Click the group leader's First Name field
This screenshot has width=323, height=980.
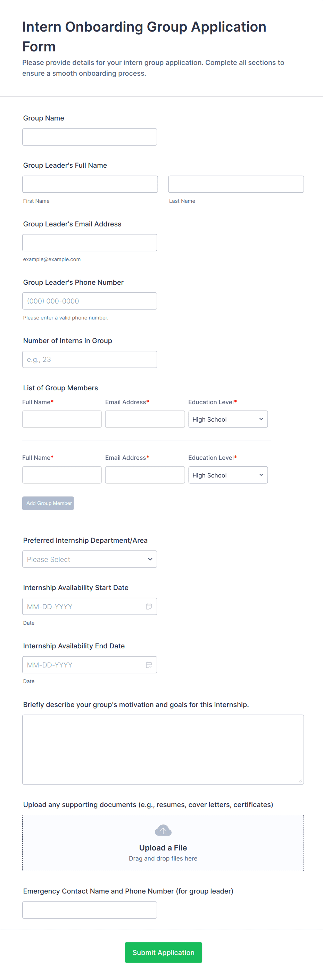point(90,184)
